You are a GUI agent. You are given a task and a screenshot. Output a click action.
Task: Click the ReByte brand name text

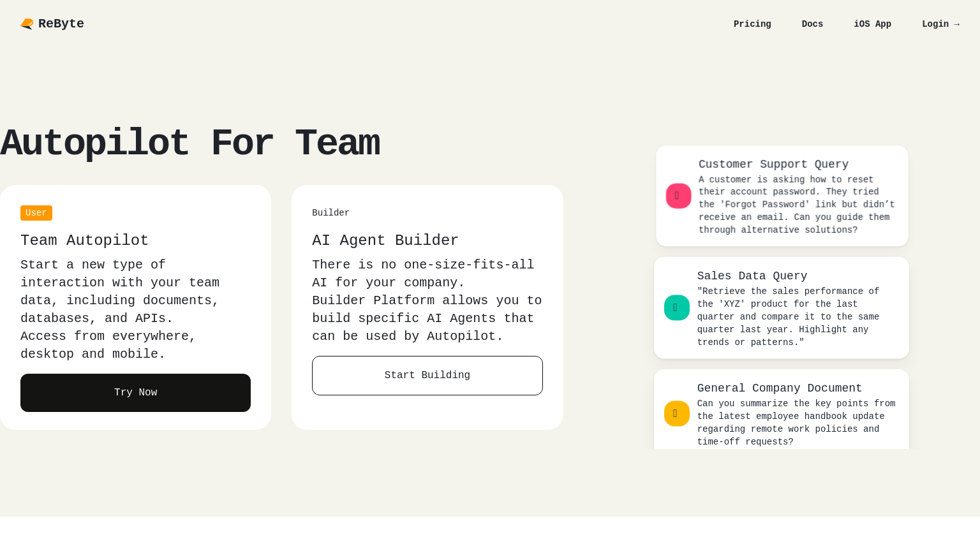(x=61, y=24)
